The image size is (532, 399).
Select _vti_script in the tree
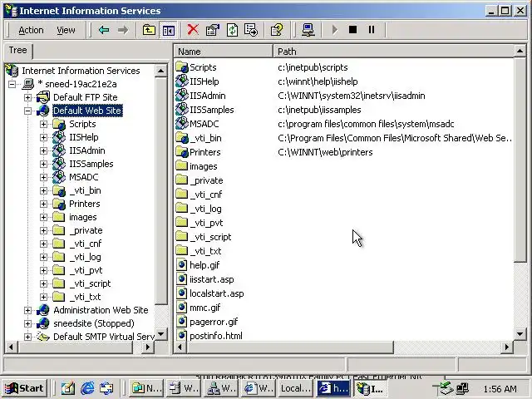tap(90, 283)
